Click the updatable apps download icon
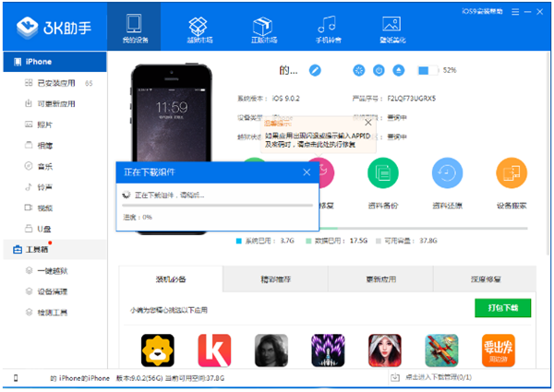Viewport: 554px width, 392px height. pyautogui.click(x=29, y=103)
